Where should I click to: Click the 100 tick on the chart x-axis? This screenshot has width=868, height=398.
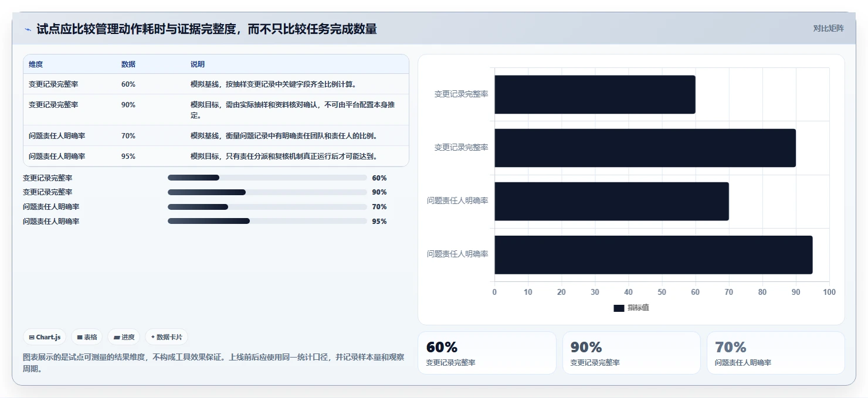[829, 292]
